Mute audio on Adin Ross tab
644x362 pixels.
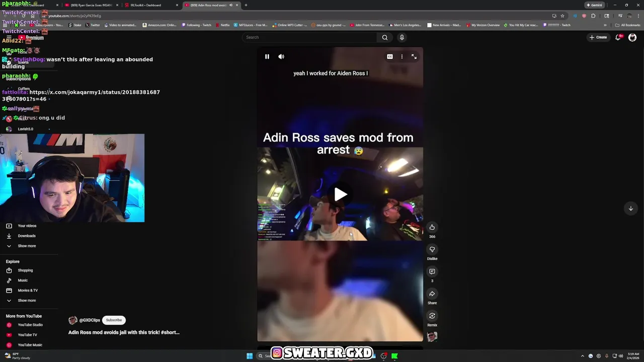tap(231, 5)
